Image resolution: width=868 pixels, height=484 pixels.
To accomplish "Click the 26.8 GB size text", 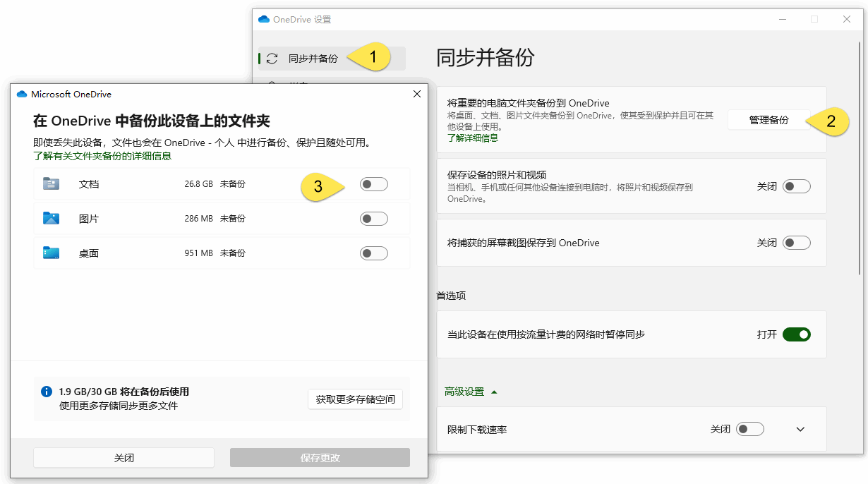I will pyautogui.click(x=199, y=184).
